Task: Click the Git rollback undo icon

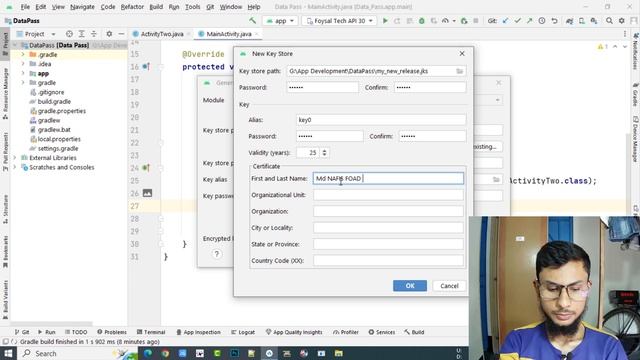Action: [554, 20]
